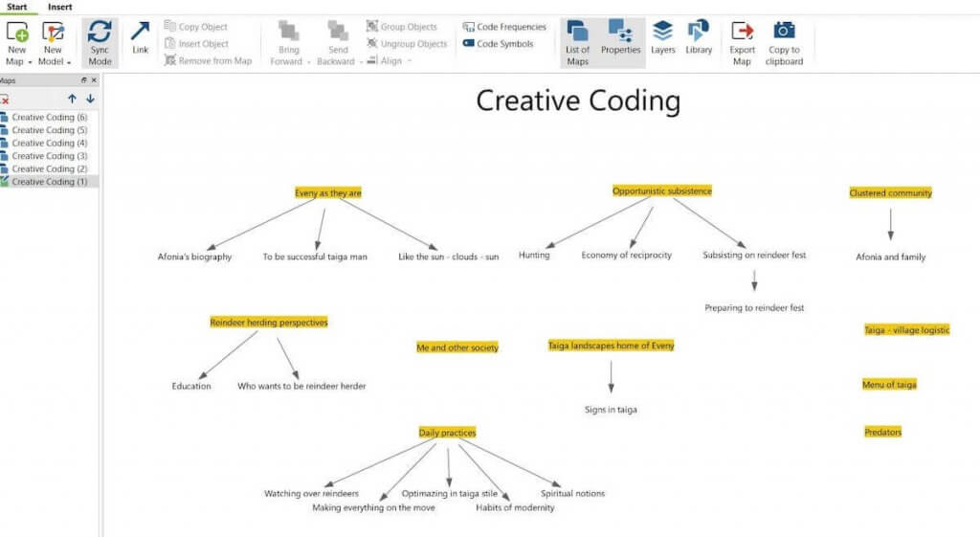This screenshot has width=980, height=537.
Task: Select Creative Coding (6) map
Action: (x=49, y=117)
